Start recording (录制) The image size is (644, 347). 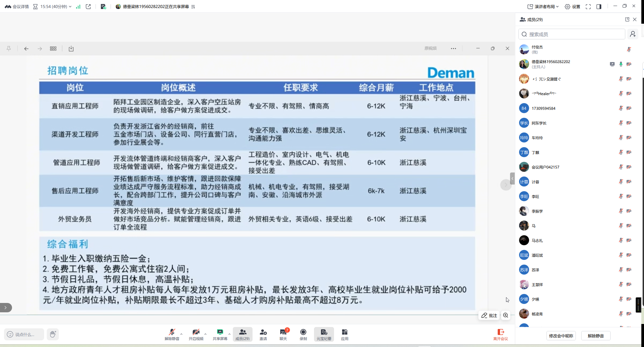(x=303, y=334)
